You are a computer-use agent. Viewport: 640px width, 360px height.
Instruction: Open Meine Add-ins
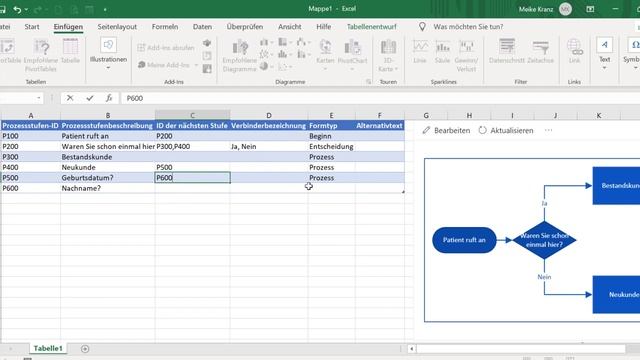tap(167, 65)
